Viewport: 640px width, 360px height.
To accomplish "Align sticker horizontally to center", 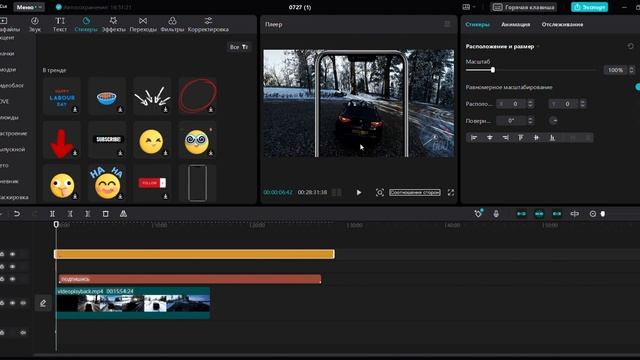I will [489, 138].
